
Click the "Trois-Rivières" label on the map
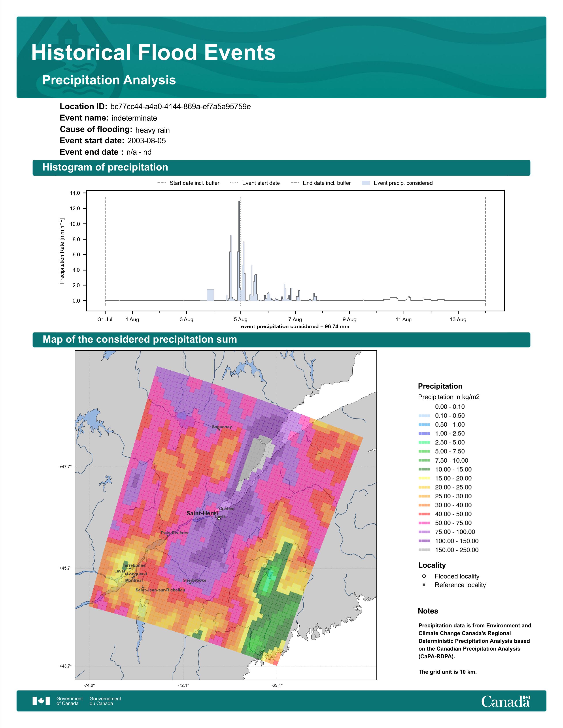click(x=174, y=533)
